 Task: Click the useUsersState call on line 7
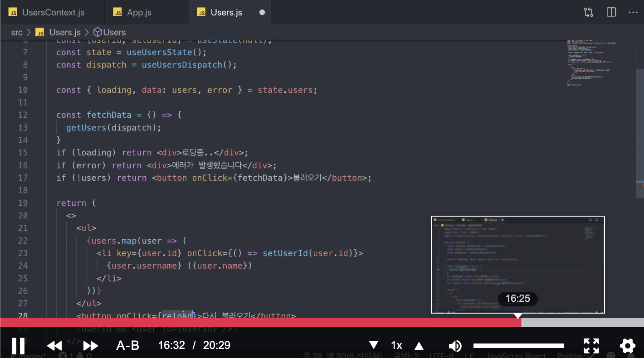(x=166, y=52)
